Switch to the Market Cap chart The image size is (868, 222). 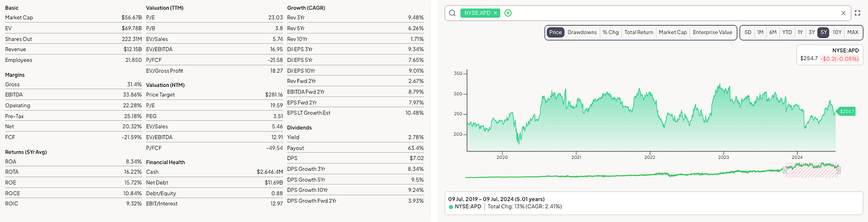pyautogui.click(x=672, y=33)
